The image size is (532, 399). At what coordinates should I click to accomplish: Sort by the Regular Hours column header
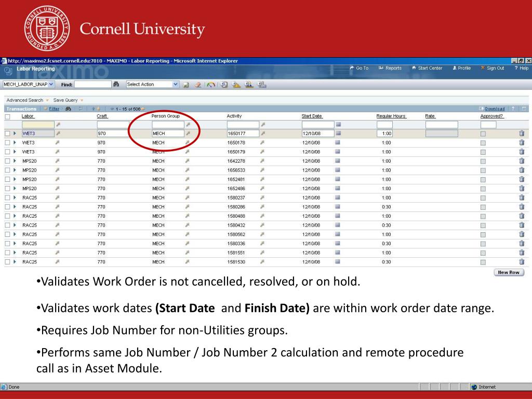tap(391, 116)
